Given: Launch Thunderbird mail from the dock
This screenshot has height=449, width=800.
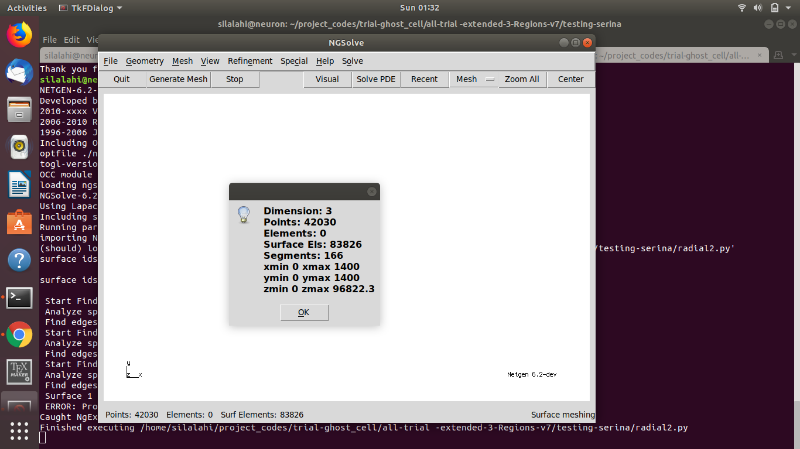Looking at the screenshot, I should [x=19, y=72].
